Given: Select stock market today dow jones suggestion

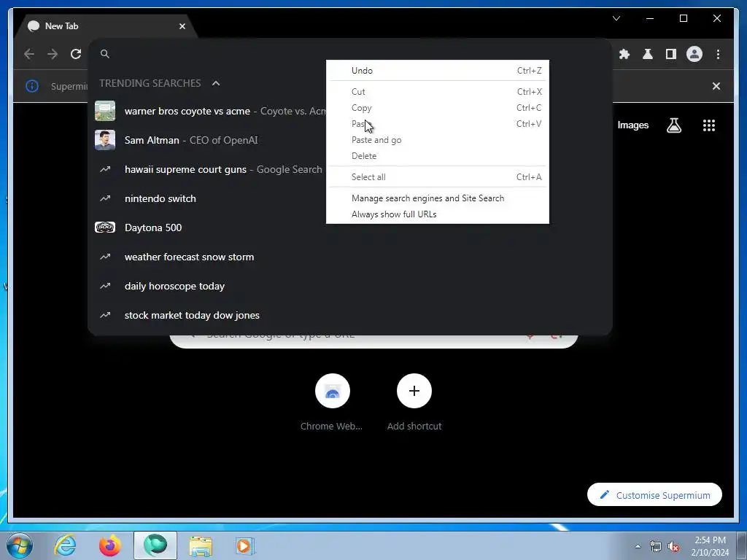Looking at the screenshot, I should pyautogui.click(x=349, y=315).
